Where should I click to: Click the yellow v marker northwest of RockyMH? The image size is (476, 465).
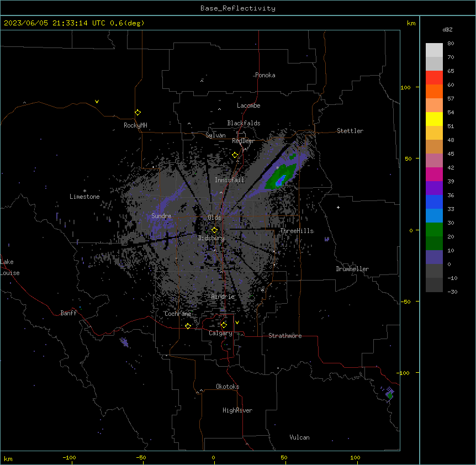coord(97,102)
